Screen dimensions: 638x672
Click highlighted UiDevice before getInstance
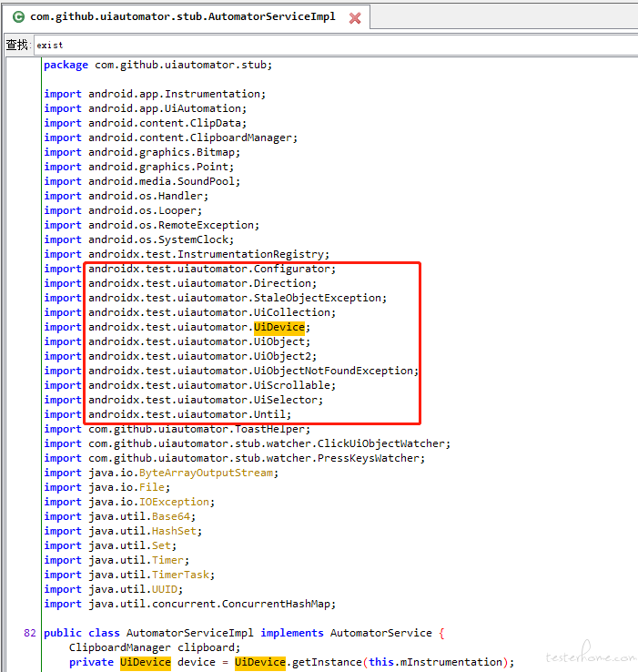[x=259, y=662]
